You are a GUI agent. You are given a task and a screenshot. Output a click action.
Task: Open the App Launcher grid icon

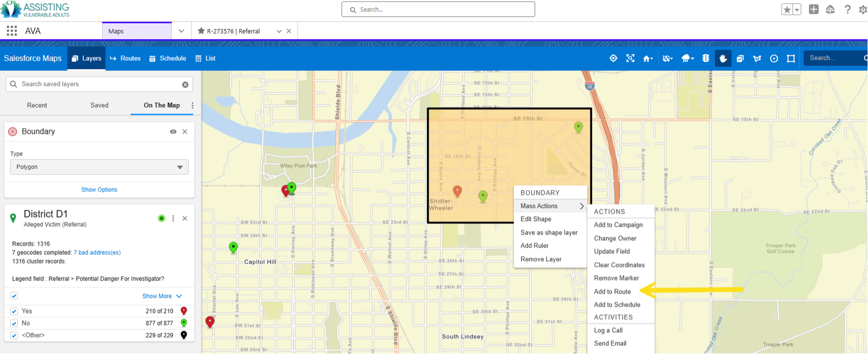pyautogui.click(x=12, y=31)
